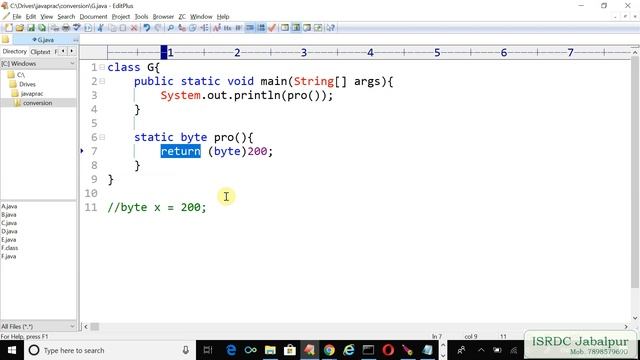Click the Print printer icon
The image size is (640, 360).
coord(65,28)
